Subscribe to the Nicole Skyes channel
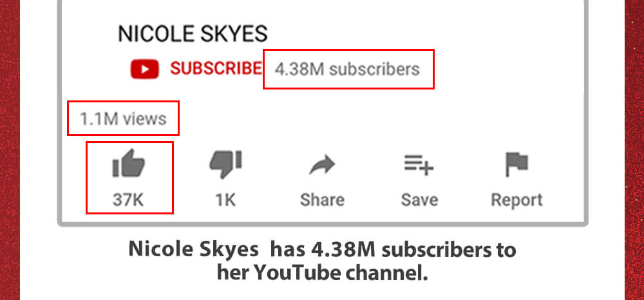Image resolution: width=644 pixels, height=300 pixels. tap(216, 68)
